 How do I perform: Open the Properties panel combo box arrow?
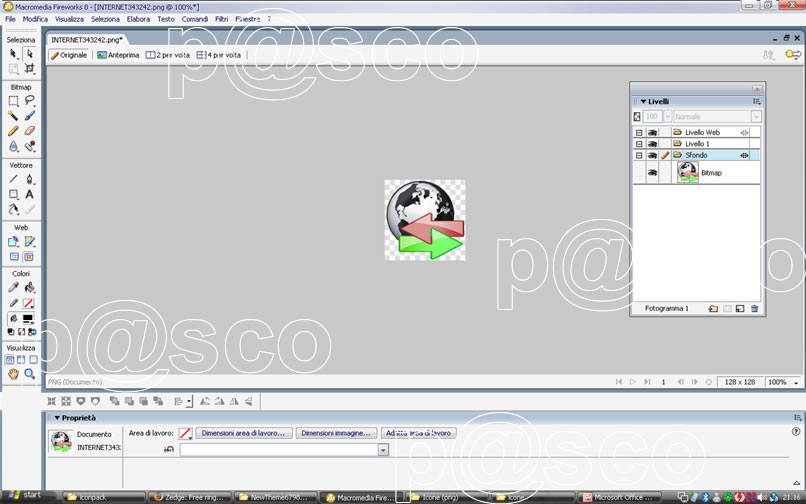click(383, 450)
